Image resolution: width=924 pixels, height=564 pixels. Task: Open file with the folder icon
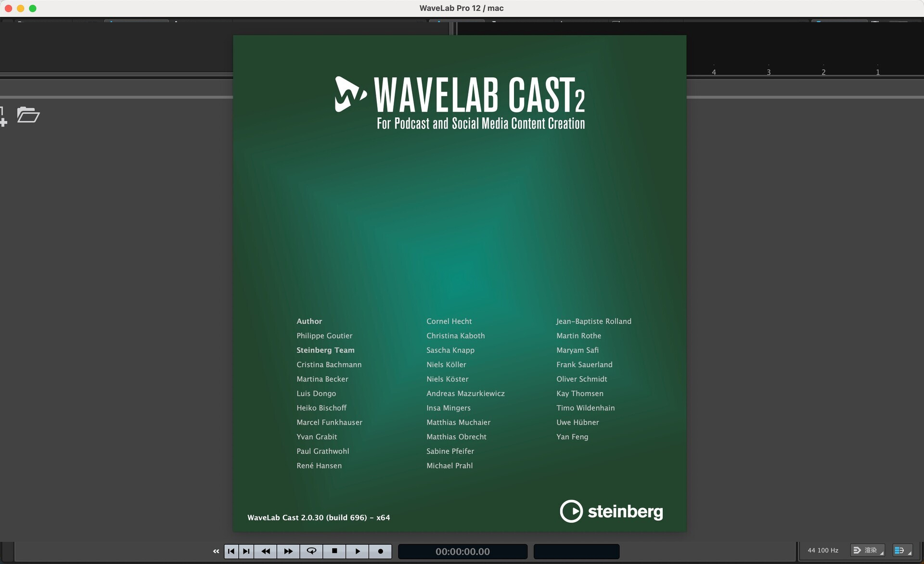(x=28, y=115)
